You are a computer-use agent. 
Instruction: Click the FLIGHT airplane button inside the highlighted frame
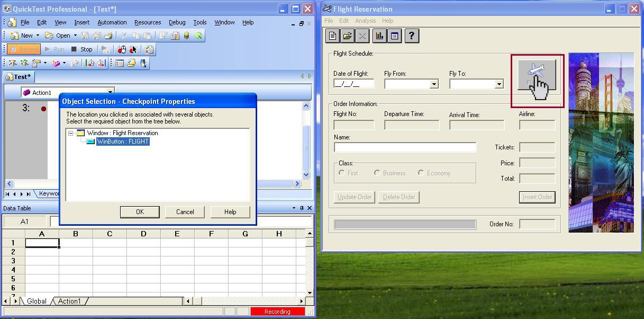pyautogui.click(x=537, y=74)
